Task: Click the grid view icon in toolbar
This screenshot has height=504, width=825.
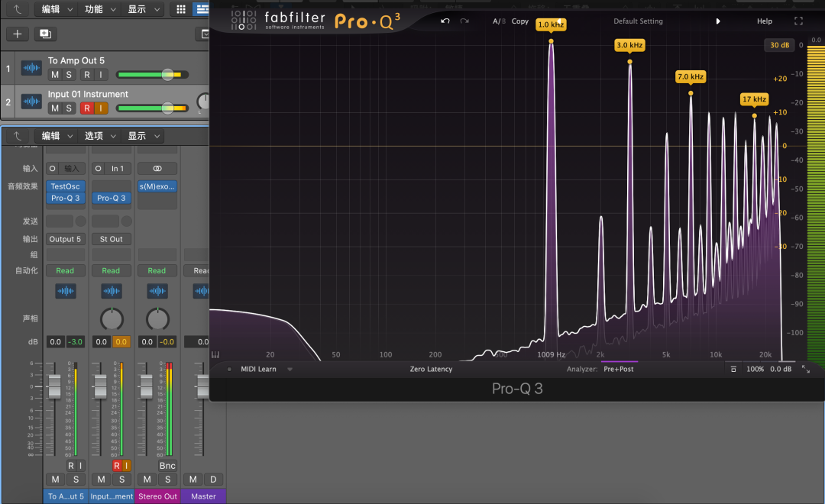Action: pyautogui.click(x=181, y=9)
